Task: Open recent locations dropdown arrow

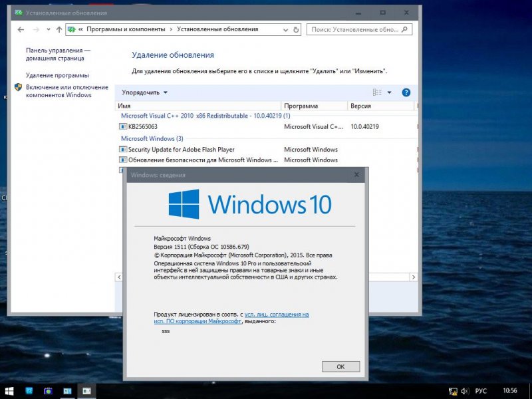Action: tap(49, 29)
